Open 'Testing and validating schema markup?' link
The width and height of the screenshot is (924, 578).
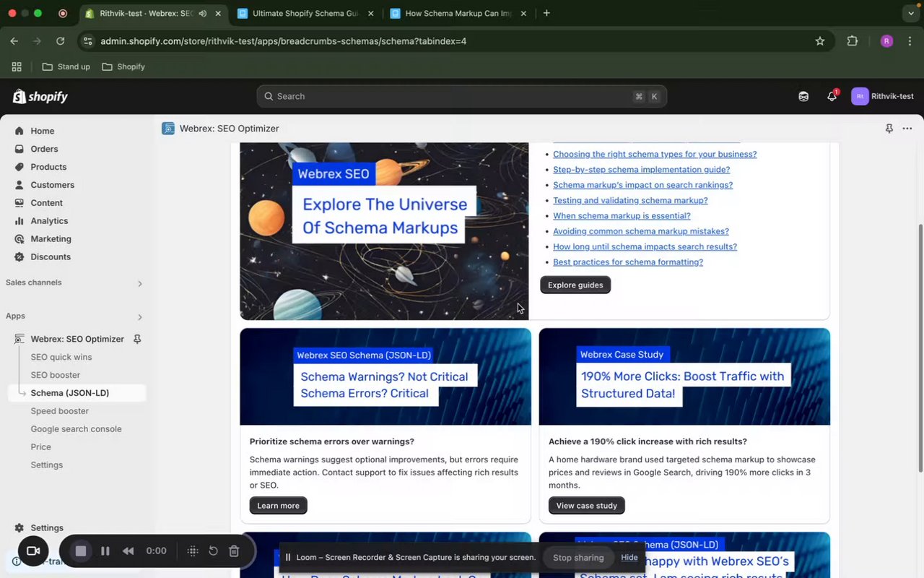[x=630, y=200]
